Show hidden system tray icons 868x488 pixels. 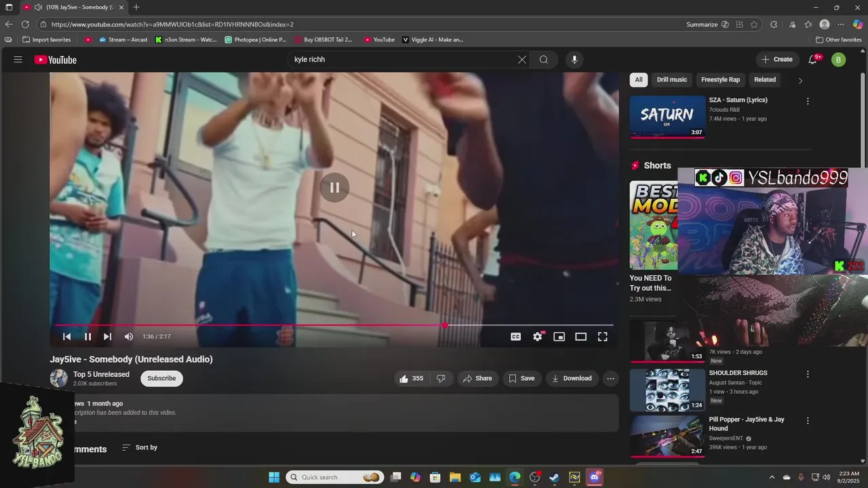tap(772, 477)
